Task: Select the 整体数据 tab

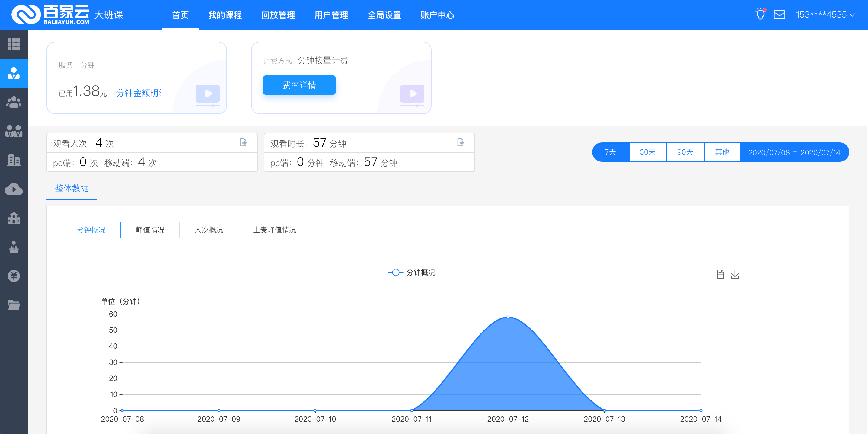Action: click(x=72, y=188)
